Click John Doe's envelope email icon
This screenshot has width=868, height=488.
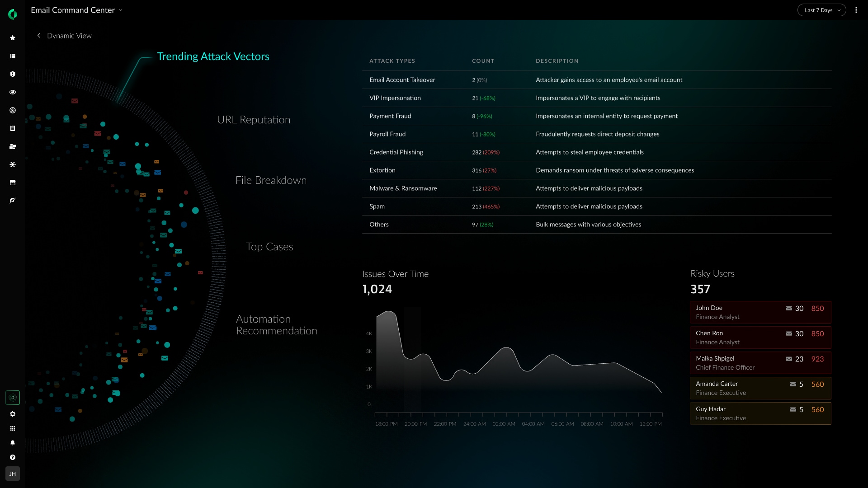point(789,308)
